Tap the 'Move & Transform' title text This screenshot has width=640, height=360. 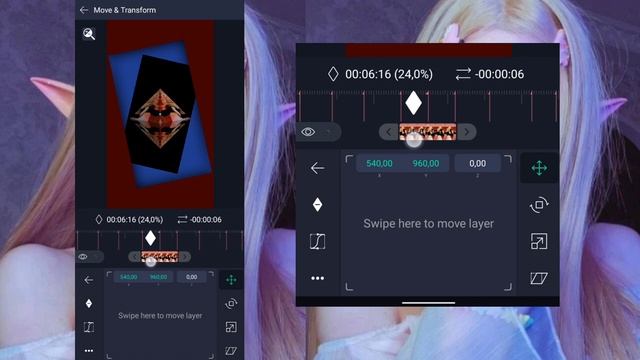pos(124,10)
